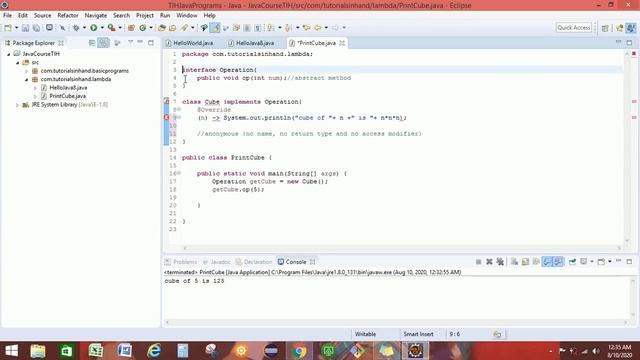Open the Open Perspective icon
Viewport: 640px width, 360px height.
pyautogui.click(x=605, y=28)
